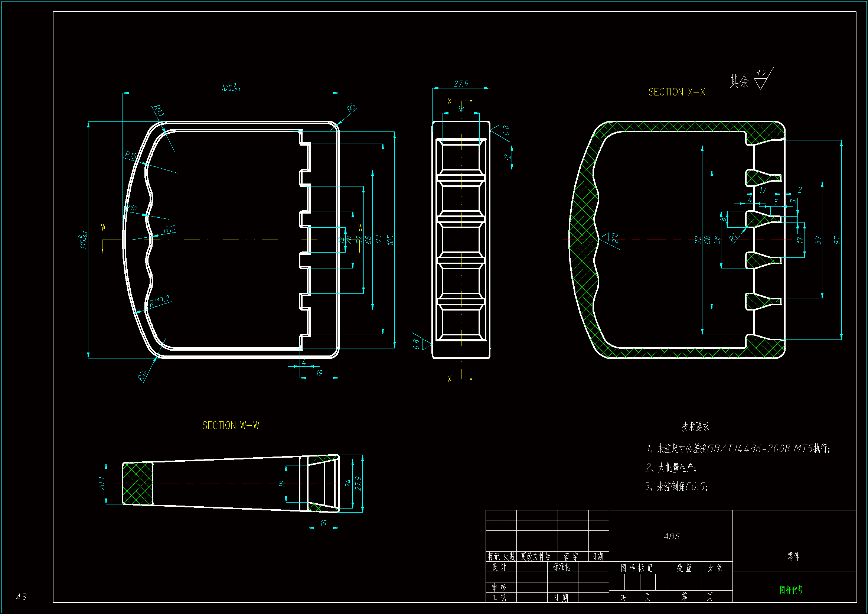Image resolution: width=868 pixels, height=614 pixels.
Task: Click the 其余 text near roughness symbol
Action: point(738,81)
